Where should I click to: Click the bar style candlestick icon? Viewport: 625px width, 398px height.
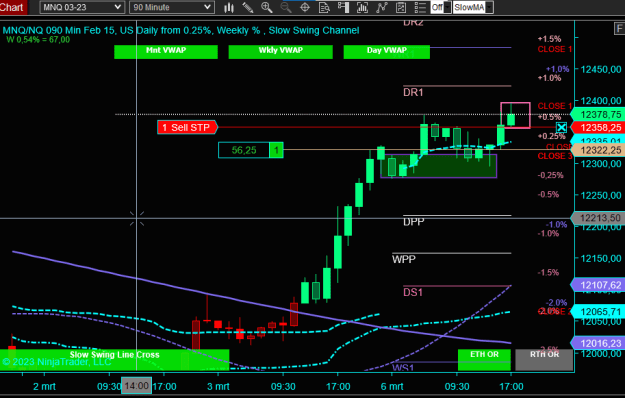click(229, 7)
